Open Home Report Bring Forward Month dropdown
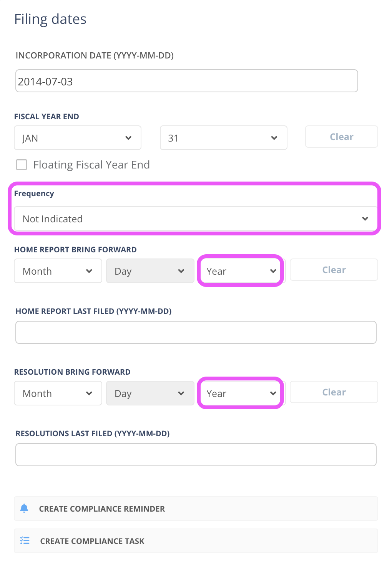Screen dimensions: 392x567 58,271
